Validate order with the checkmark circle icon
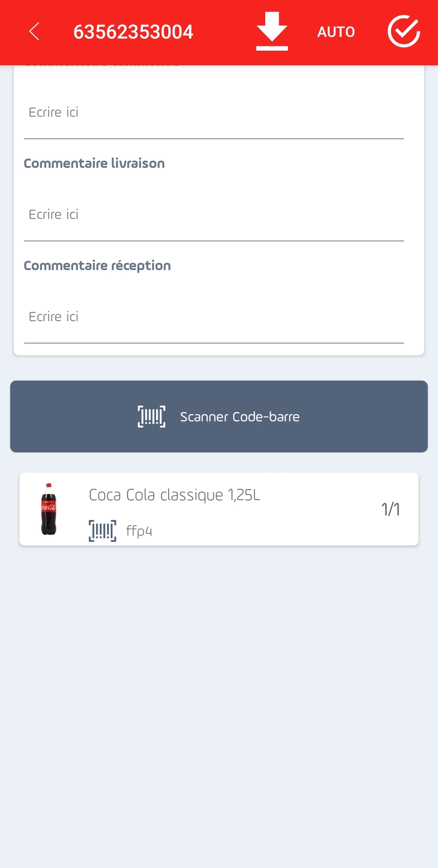The image size is (438, 868). tap(404, 31)
